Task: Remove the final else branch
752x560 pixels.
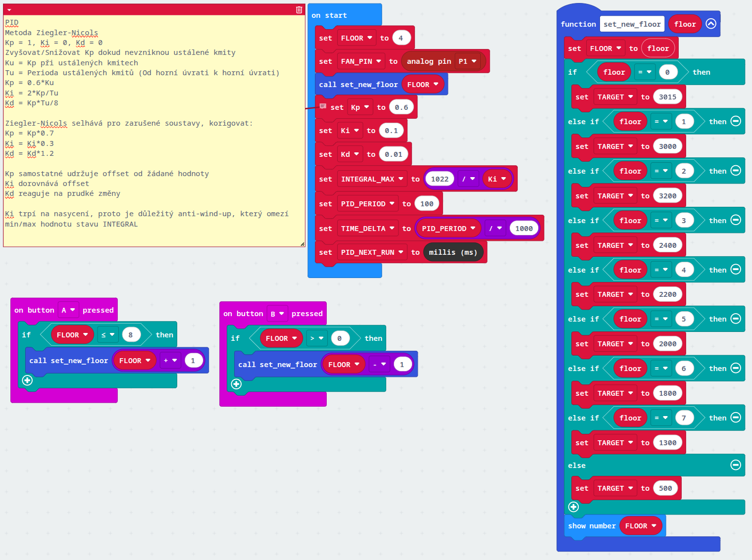Action: tap(736, 465)
